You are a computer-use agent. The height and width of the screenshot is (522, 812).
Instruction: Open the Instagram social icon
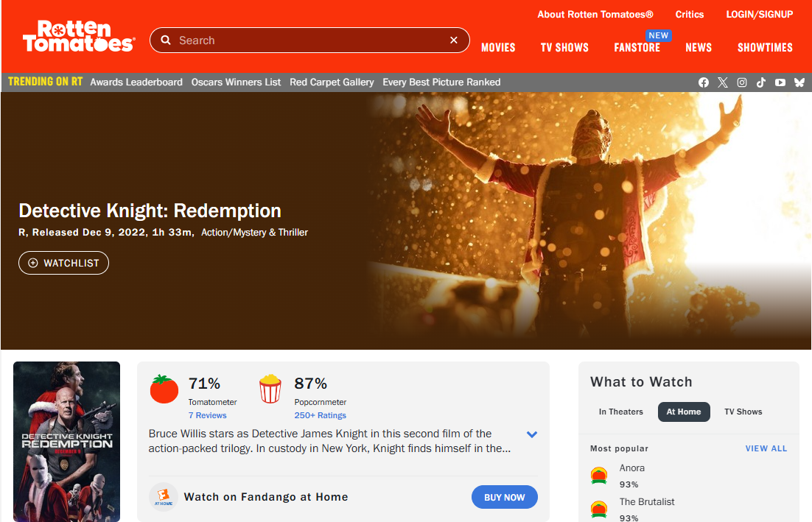click(x=742, y=82)
